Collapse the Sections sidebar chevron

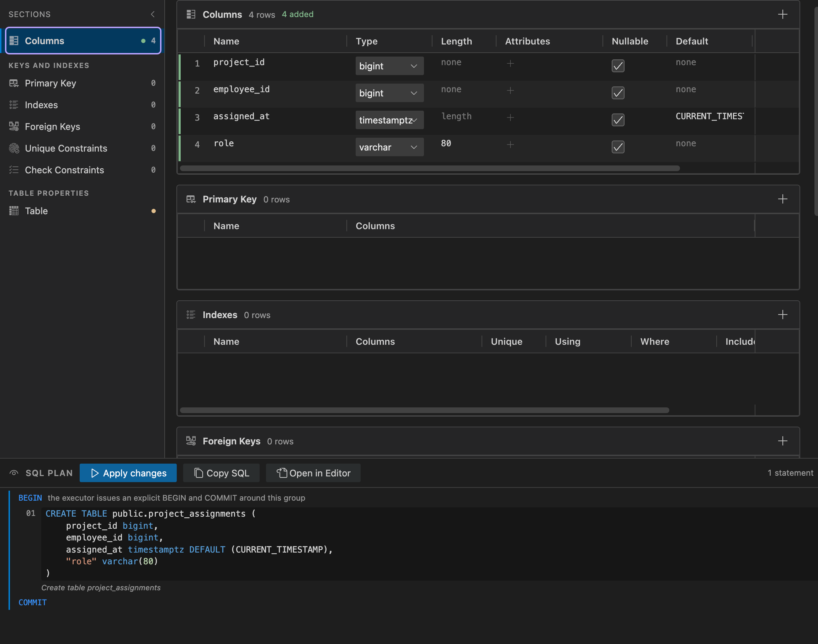[x=153, y=14]
